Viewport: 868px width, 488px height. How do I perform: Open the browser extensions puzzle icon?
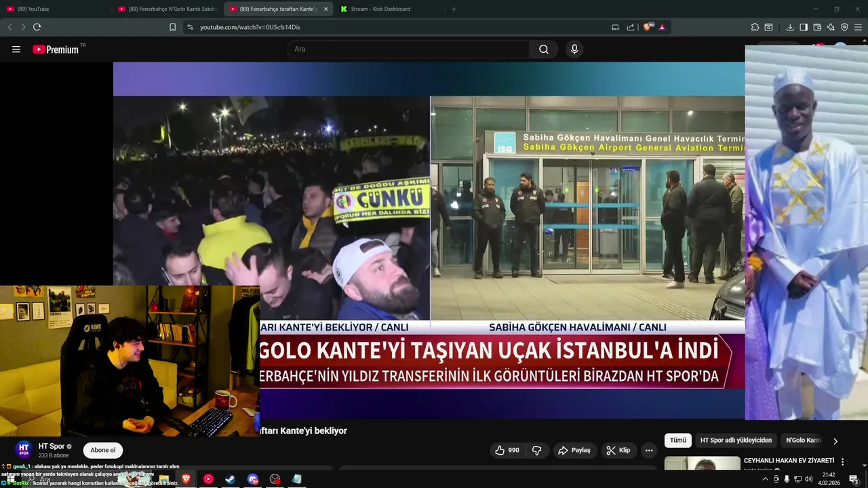(x=755, y=27)
